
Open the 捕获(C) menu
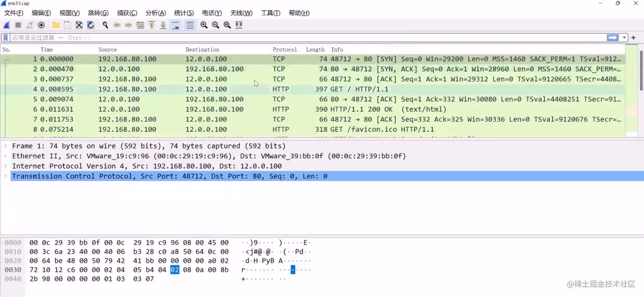pos(127,13)
